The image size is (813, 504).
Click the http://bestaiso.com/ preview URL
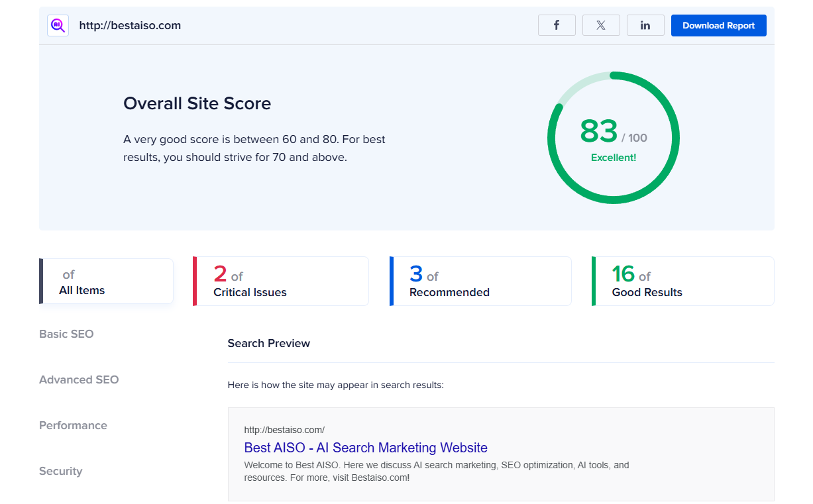point(284,430)
